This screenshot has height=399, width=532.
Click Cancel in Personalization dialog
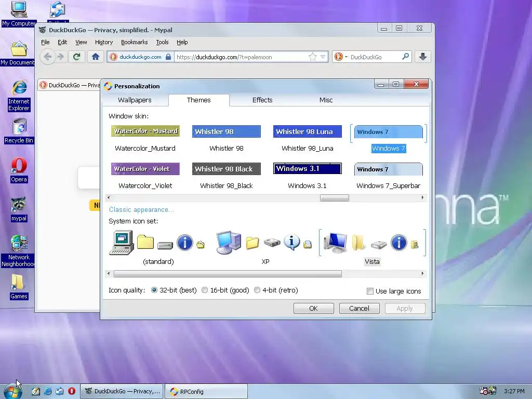(x=360, y=309)
